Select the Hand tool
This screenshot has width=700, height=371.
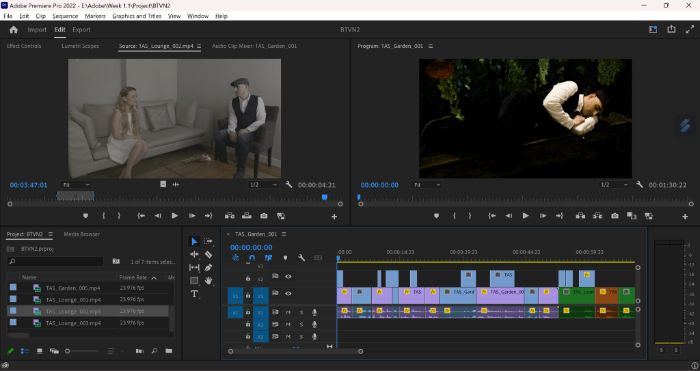click(x=208, y=281)
